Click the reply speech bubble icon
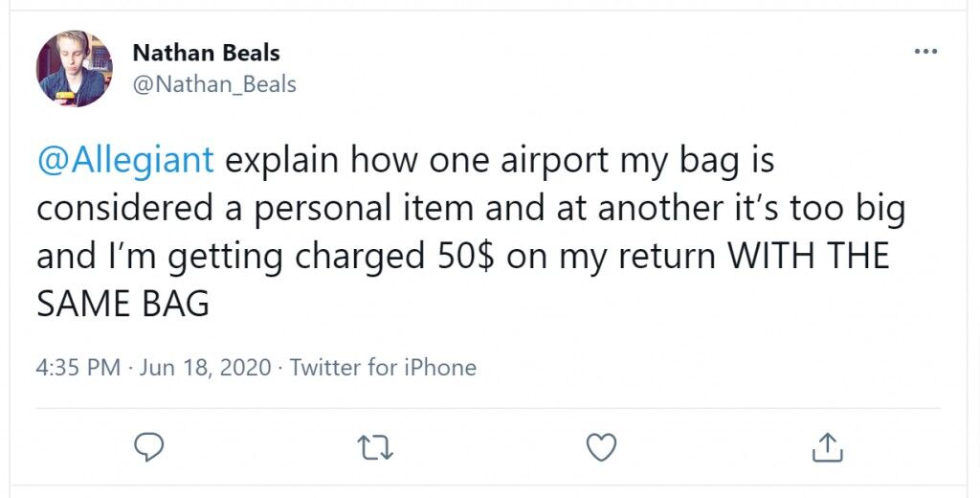This screenshot has width=980, height=498. coord(149,446)
